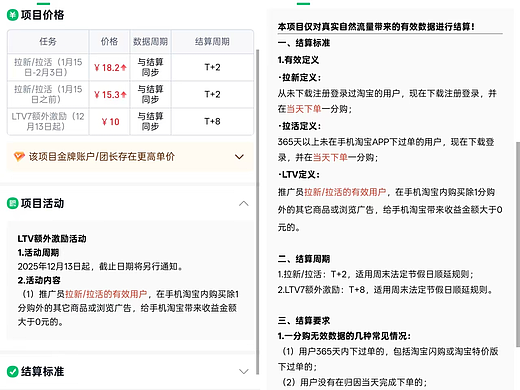Click the (2) 用户没有在归因当天完成下单的 line
This screenshot has width=520, height=390.
pos(355,382)
